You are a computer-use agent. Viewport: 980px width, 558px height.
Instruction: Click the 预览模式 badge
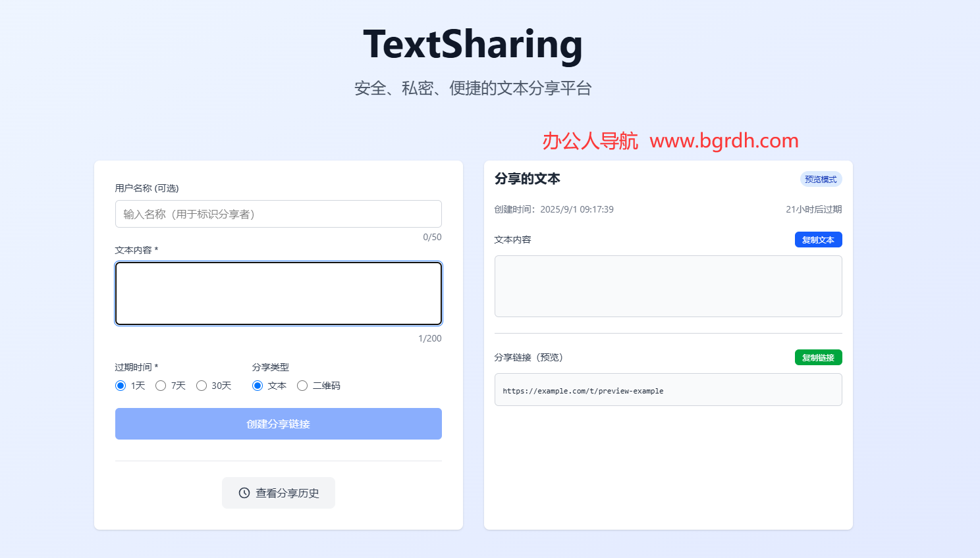(x=821, y=179)
